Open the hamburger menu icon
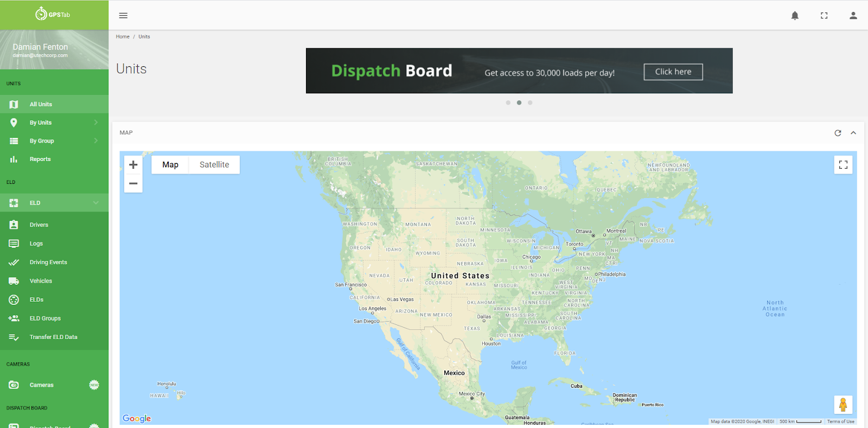 pyautogui.click(x=123, y=16)
